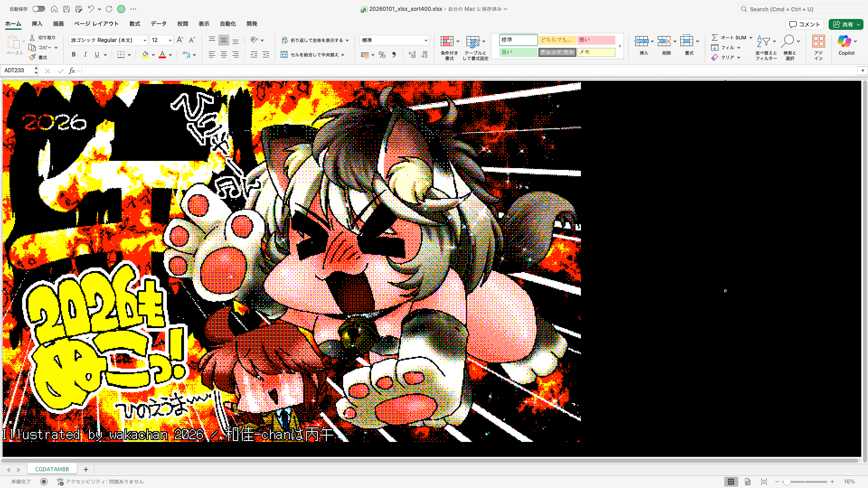
Task: Toggle the 自動保存 (AutoSave) switch
Action: tap(38, 9)
